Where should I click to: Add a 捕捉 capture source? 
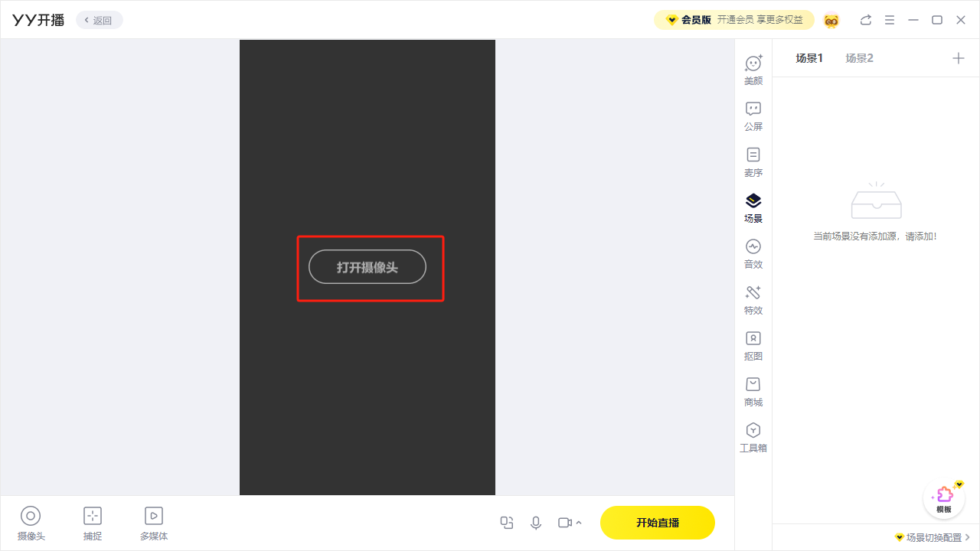(x=93, y=523)
